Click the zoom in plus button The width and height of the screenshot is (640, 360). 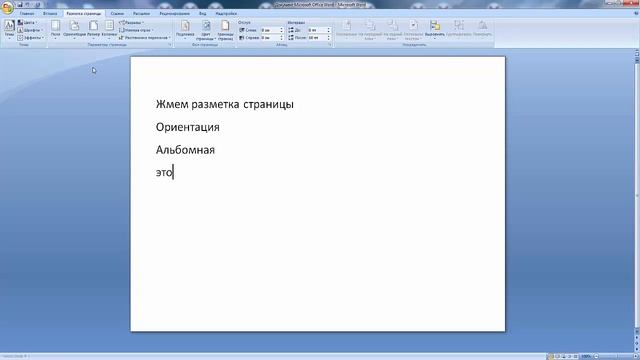point(636,356)
